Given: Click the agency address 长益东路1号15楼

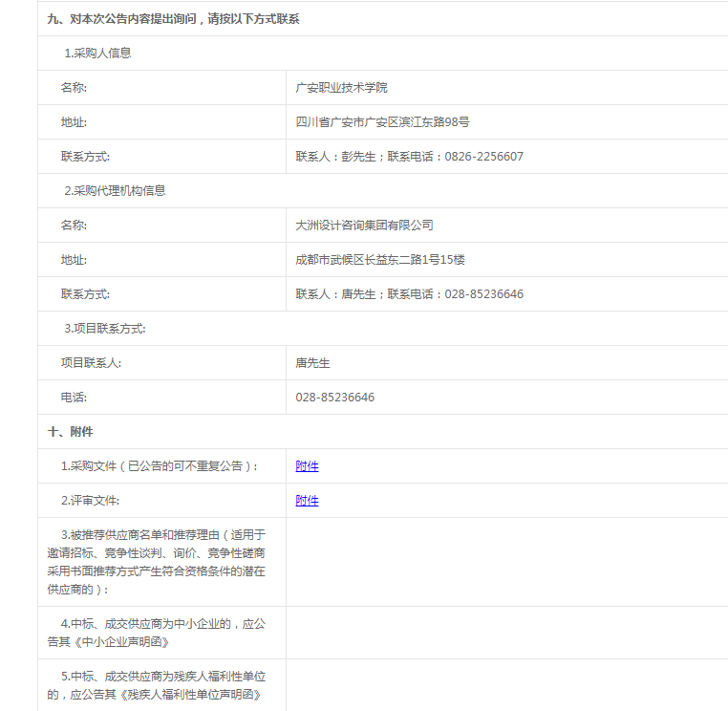Looking at the screenshot, I should point(380,260).
